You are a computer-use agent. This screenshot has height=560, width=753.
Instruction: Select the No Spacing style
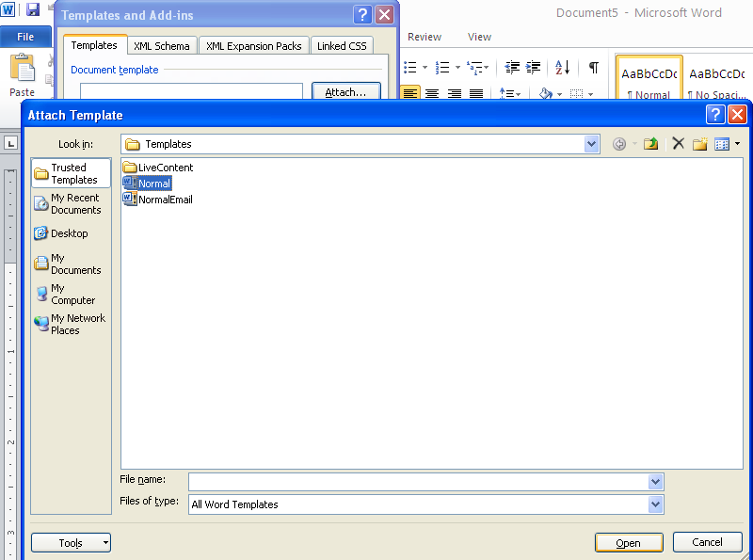(x=717, y=78)
